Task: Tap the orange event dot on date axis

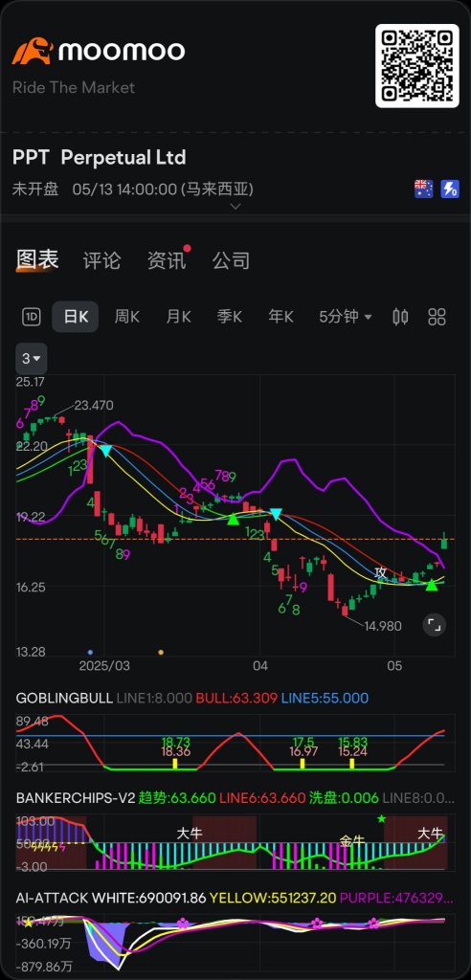Action: coord(161,652)
